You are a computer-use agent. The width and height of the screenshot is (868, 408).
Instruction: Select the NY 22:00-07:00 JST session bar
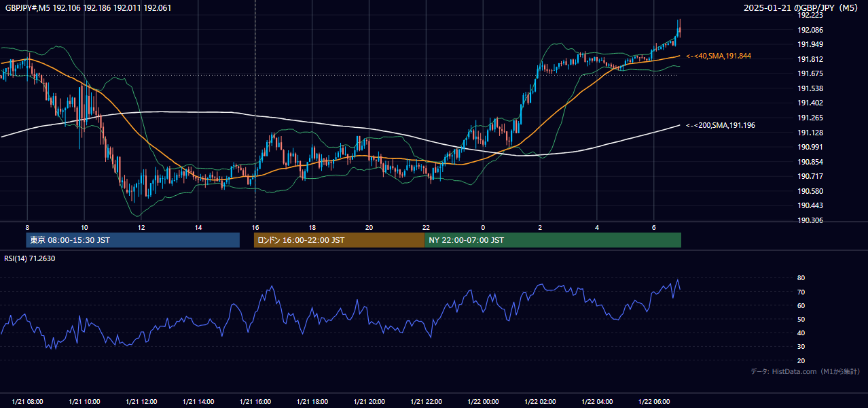553,240
